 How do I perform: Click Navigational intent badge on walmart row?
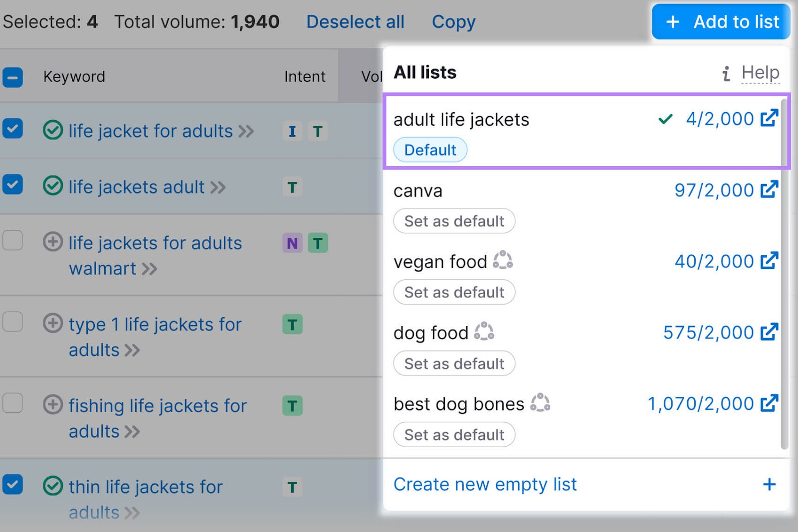click(x=292, y=243)
